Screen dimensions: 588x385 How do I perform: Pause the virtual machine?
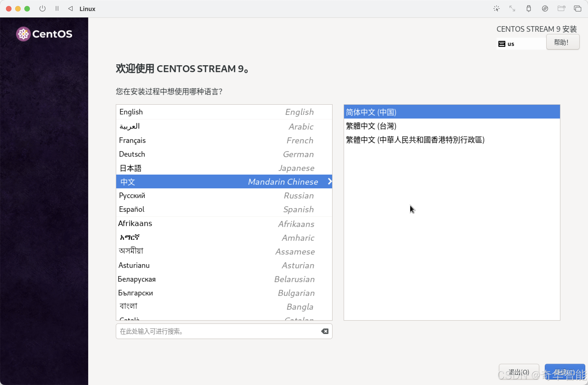point(57,9)
